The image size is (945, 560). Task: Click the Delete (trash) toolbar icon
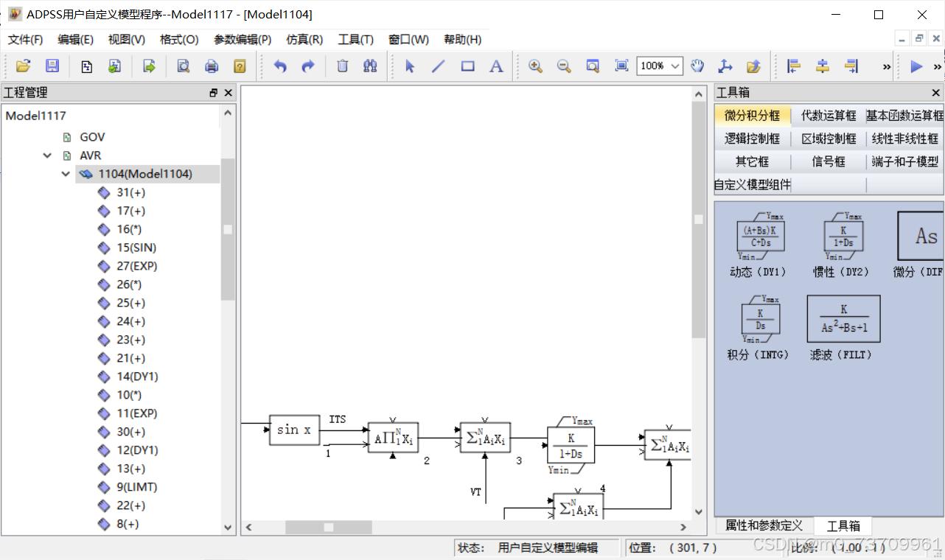coord(342,66)
